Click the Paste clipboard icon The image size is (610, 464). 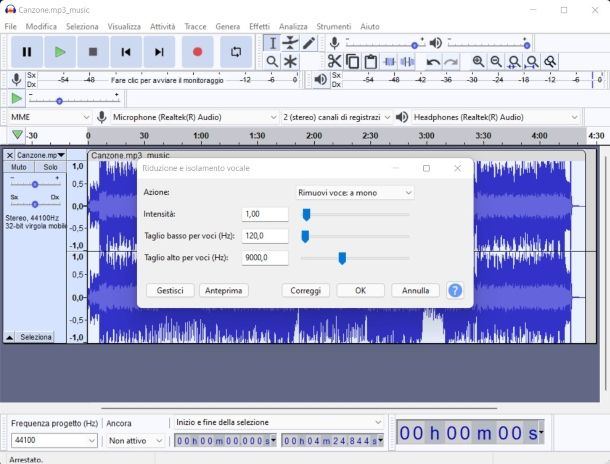371,61
